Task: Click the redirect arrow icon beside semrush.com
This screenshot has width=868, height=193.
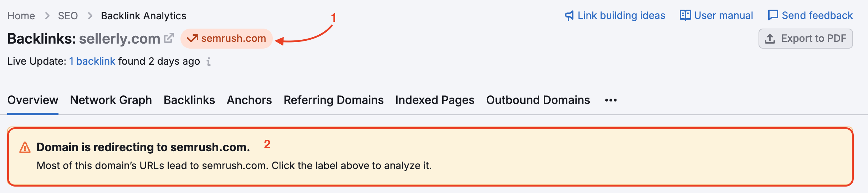Action: pyautogui.click(x=192, y=38)
